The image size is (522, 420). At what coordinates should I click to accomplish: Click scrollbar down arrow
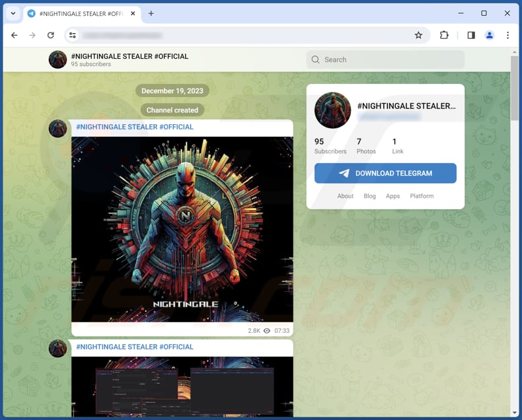click(x=515, y=413)
